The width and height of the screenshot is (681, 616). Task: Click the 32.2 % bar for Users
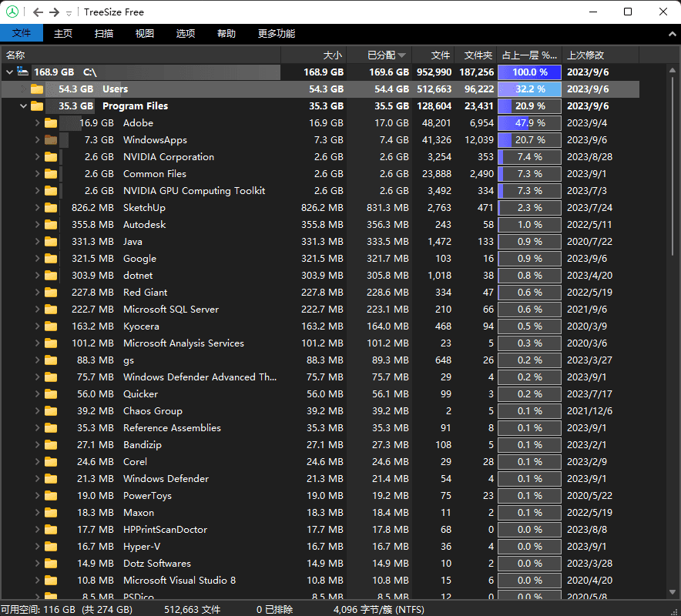(x=529, y=89)
